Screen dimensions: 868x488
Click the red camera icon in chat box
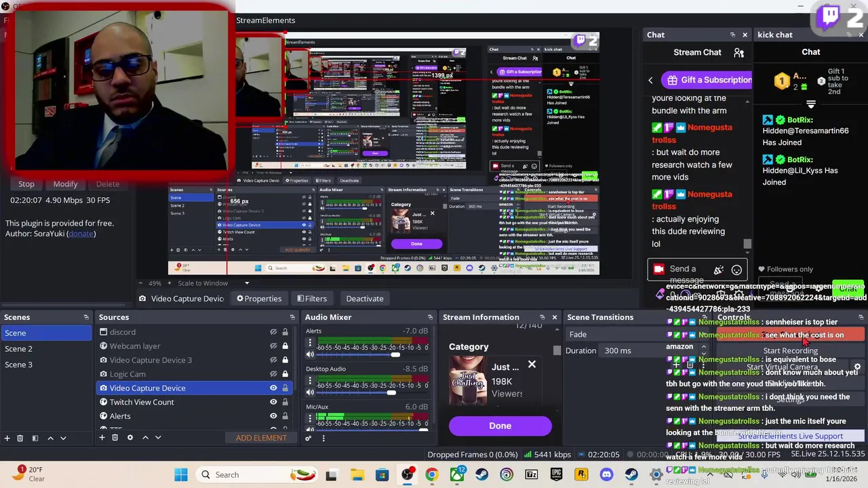(x=658, y=269)
